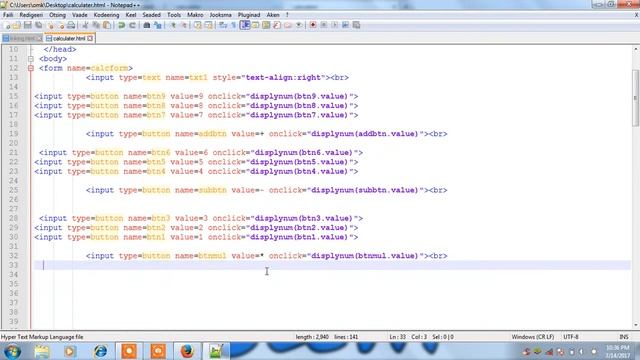Open the Jooksma menu
The width and height of the screenshot is (640, 360).
click(x=220, y=15)
